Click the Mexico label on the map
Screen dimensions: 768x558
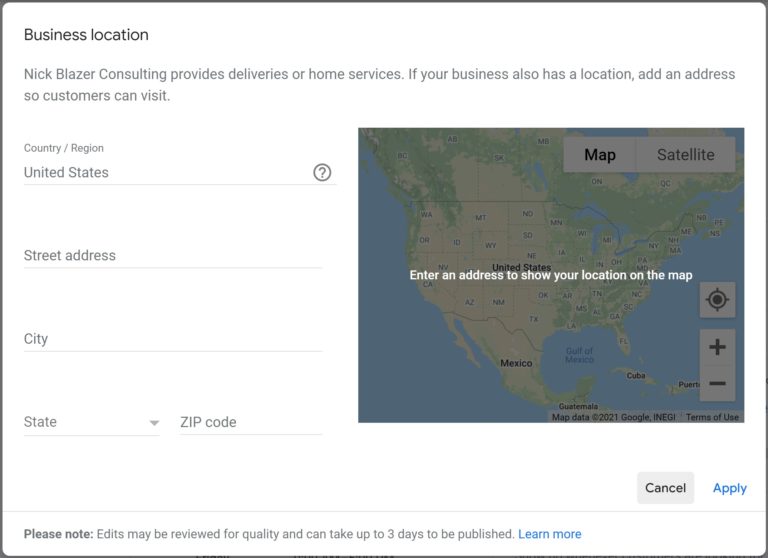click(x=516, y=363)
